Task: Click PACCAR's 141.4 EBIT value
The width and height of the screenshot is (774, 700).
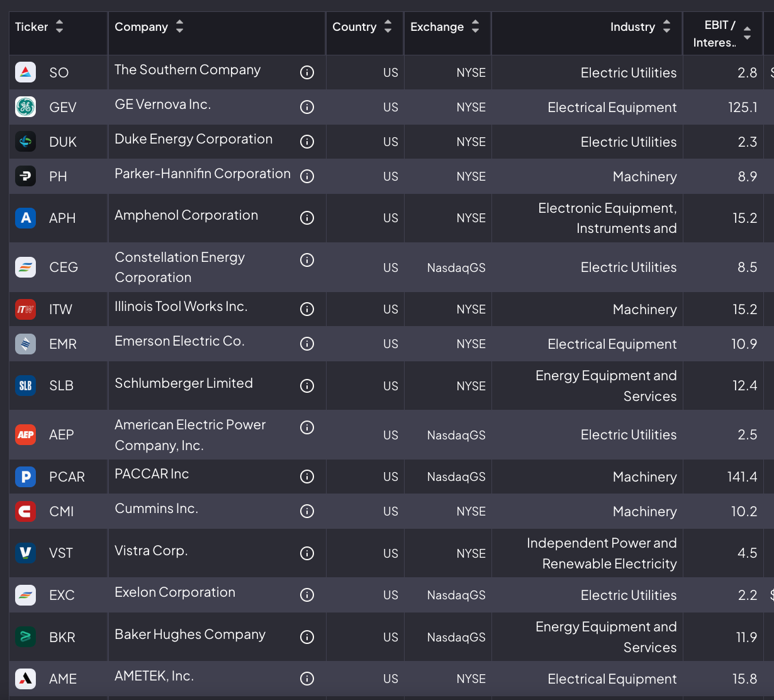Action: pyautogui.click(x=742, y=477)
